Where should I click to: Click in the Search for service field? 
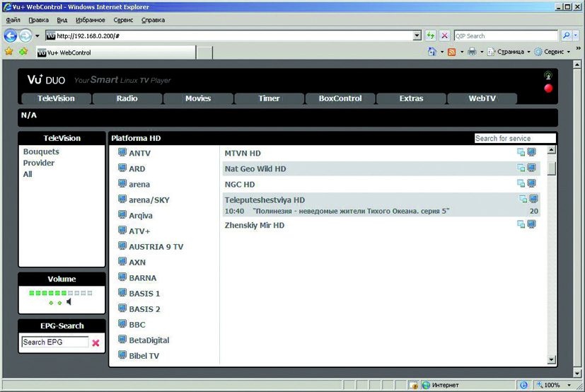pos(515,139)
